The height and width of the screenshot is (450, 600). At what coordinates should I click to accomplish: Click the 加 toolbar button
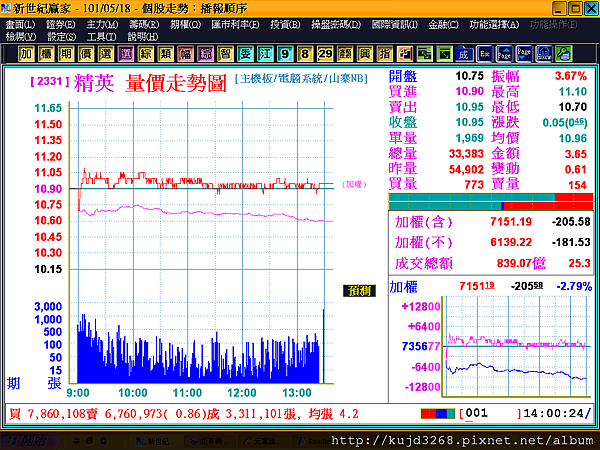(x=26, y=54)
